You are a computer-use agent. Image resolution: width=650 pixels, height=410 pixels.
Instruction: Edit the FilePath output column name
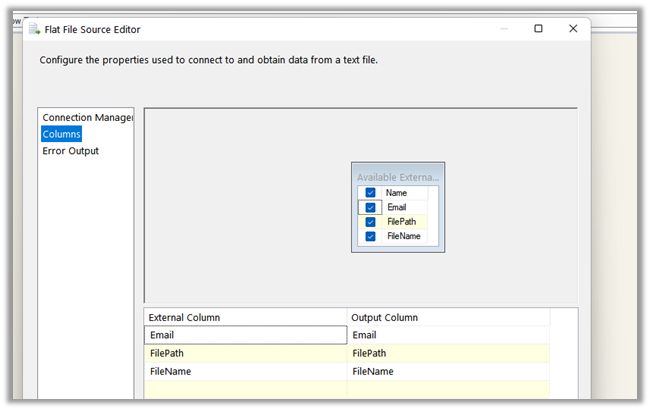click(447, 353)
